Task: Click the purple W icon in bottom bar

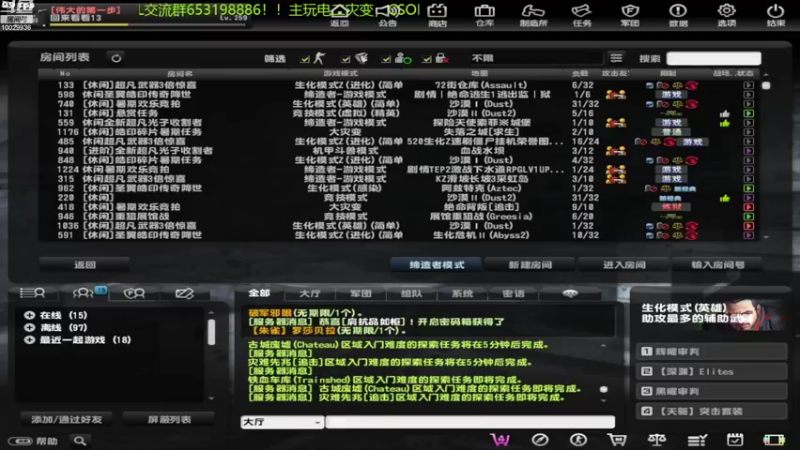Action: click(500, 440)
